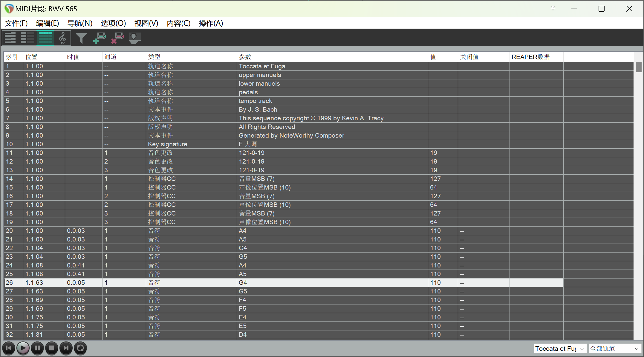The width and height of the screenshot is (644, 357).
Task: Select index 11 channel 1 121-0-19 parameter cell
Action: [332, 153]
